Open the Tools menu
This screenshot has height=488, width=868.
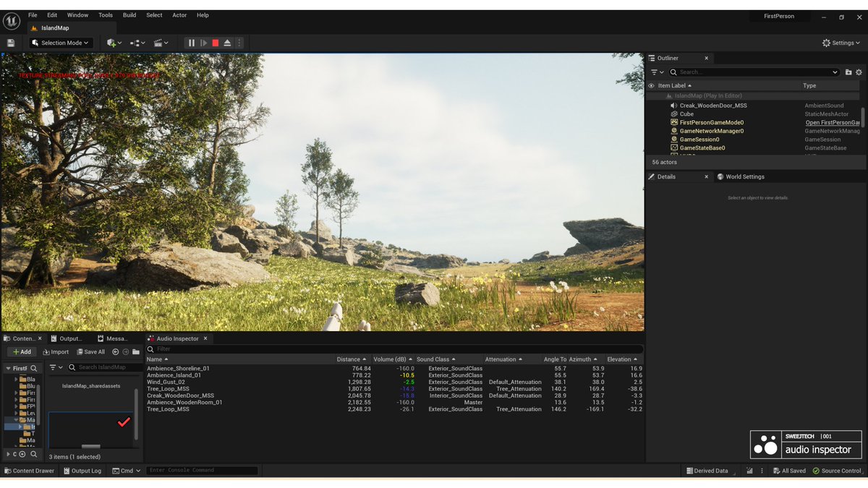106,15
